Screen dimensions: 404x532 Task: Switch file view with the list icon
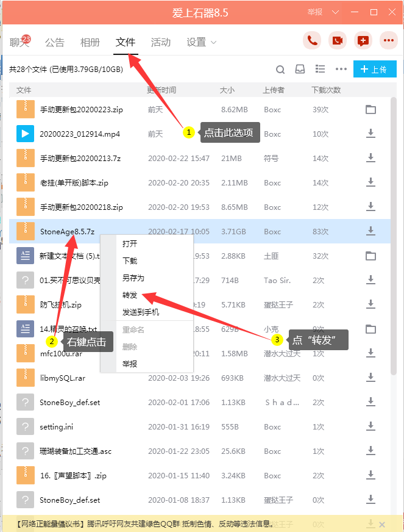[320, 69]
